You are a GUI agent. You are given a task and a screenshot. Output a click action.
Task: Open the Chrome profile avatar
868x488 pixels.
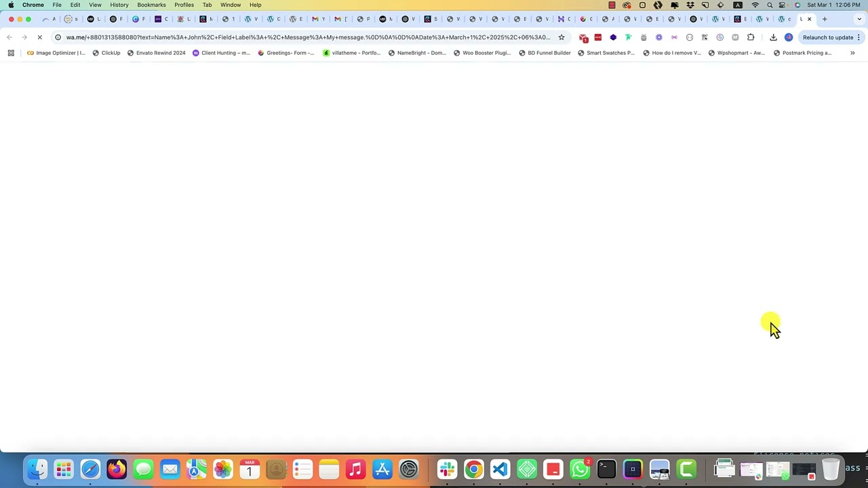(x=789, y=37)
